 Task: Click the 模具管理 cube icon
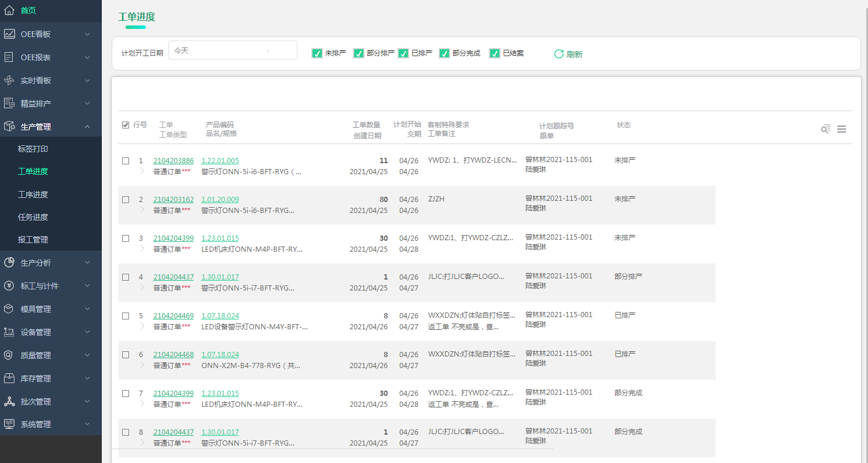point(9,309)
